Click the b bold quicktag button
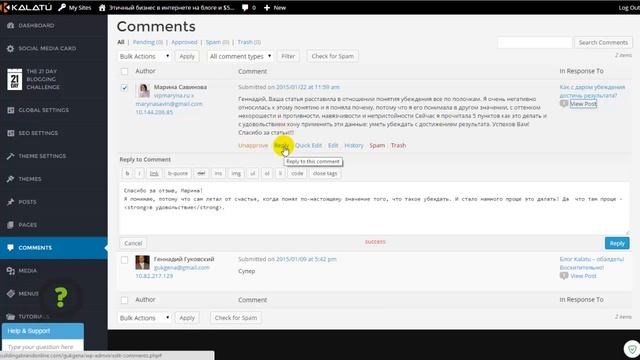 pyautogui.click(x=127, y=173)
